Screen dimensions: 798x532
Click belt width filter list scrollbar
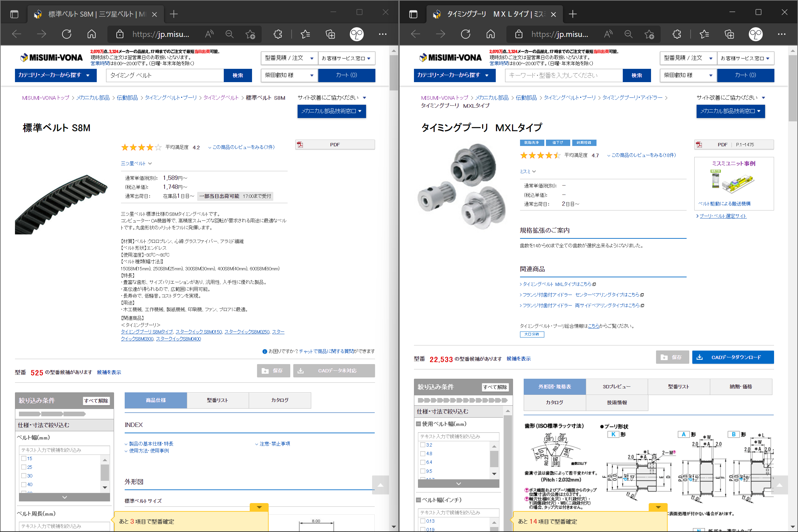point(105,473)
